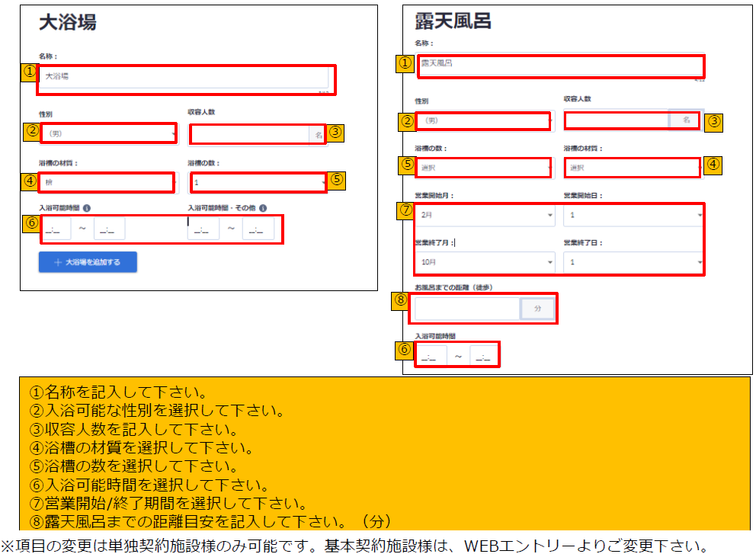Expand 浴槽の数 dropdown in 大浴場 form
Screen dimensions: 756x554
pos(258,183)
